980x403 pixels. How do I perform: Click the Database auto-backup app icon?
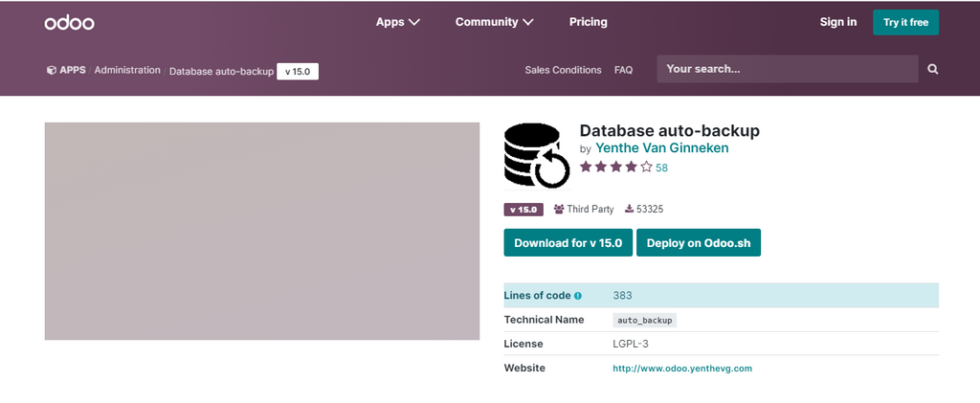click(x=537, y=155)
